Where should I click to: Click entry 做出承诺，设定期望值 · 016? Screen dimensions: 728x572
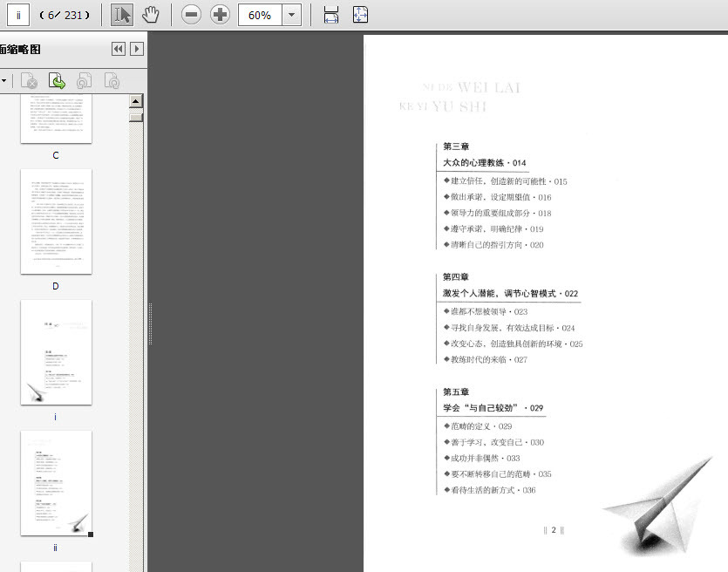pyautogui.click(x=497, y=197)
